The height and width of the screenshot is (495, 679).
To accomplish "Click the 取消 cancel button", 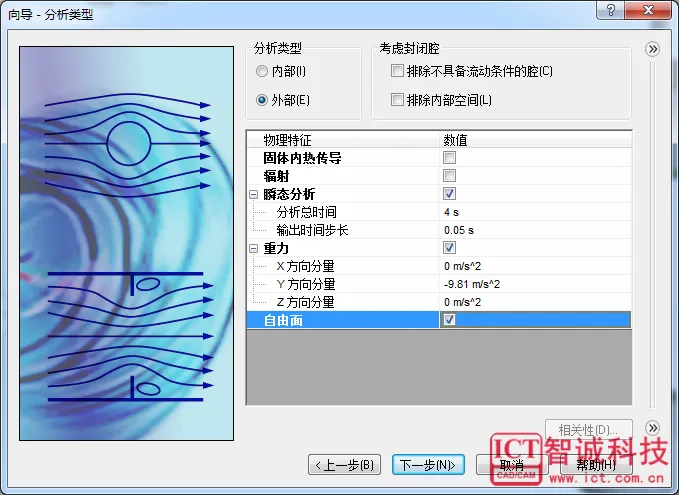I will (x=512, y=465).
